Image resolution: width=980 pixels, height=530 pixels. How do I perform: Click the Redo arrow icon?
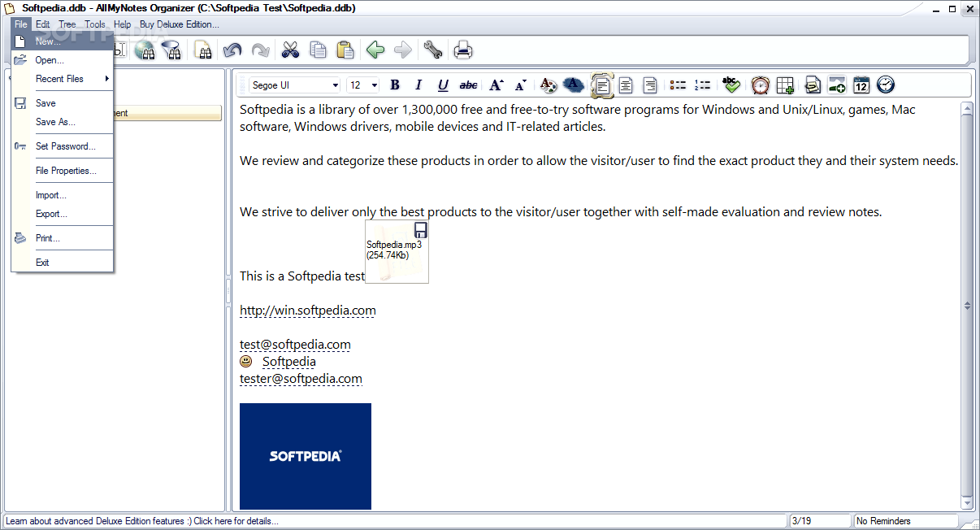point(260,50)
